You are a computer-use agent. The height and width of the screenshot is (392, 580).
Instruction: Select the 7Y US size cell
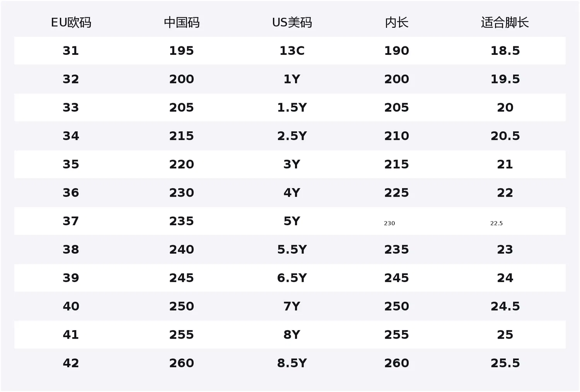click(x=292, y=306)
